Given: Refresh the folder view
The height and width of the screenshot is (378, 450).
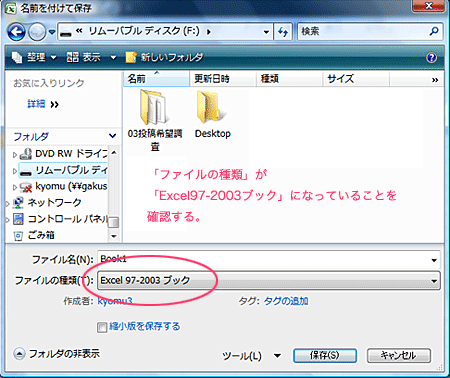Looking at the screenshot, I should (x=283, y=32).
